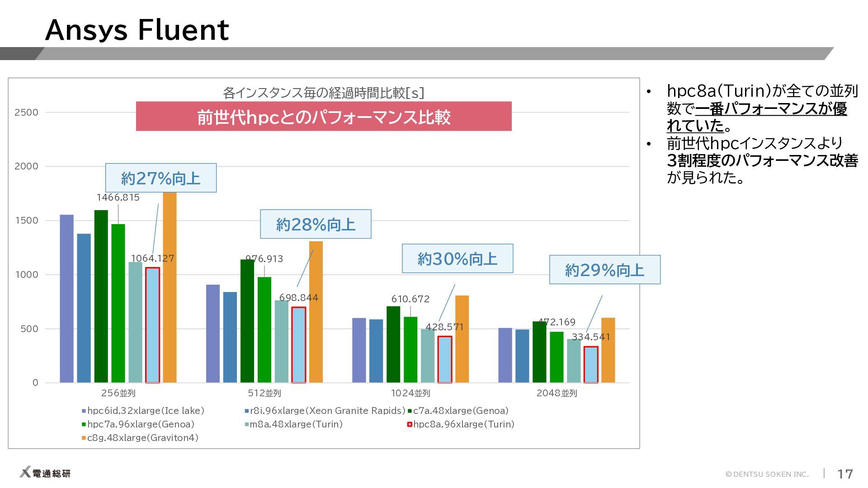Click the Dentsu Soken logo
This screenshot has height=488, width=868.
click(x=45, y=473)
